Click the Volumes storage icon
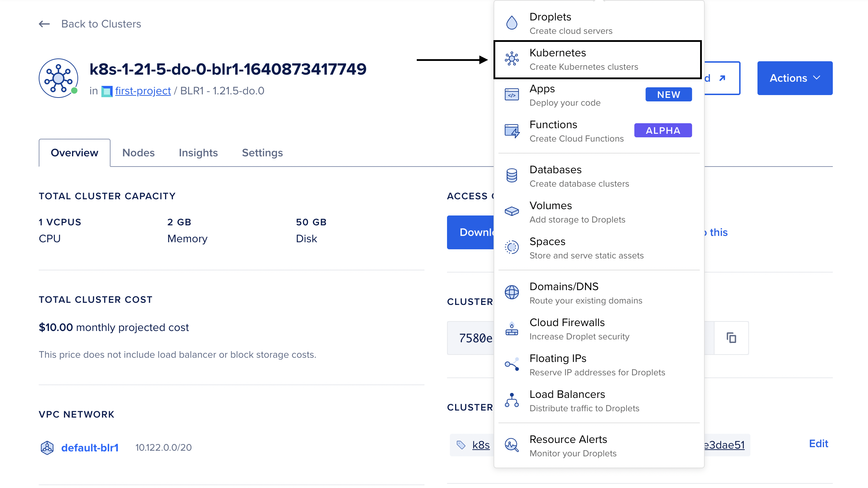The image size is (868, 488). (x=511, y=211)
